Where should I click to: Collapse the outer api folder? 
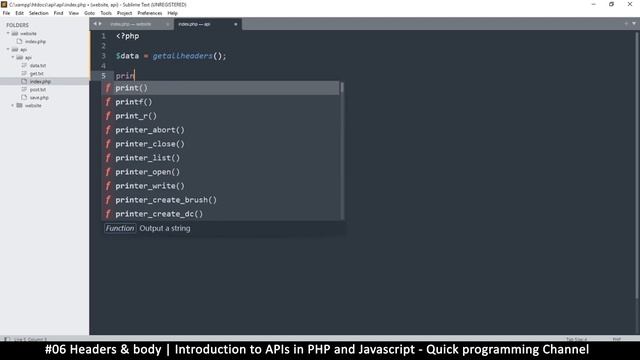click(x=8, y=49)
